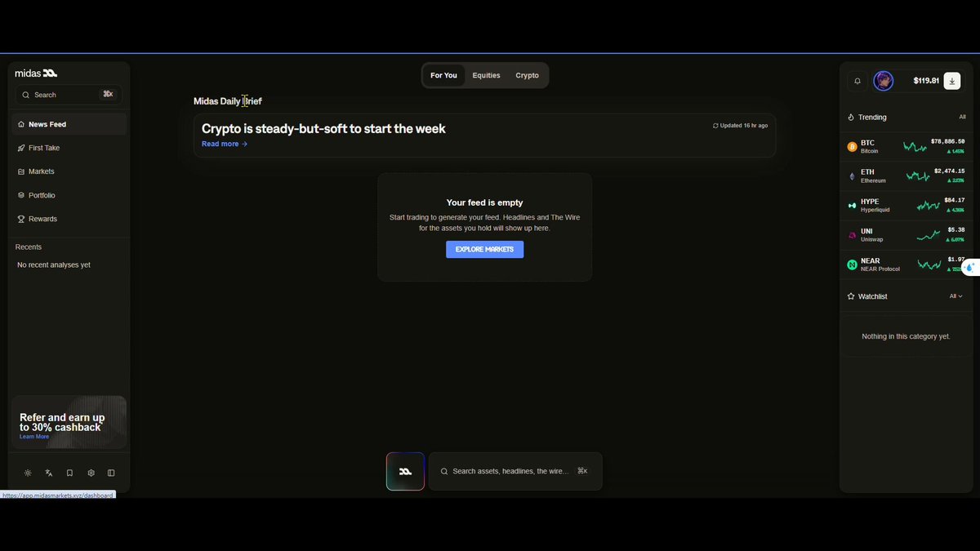This screenshot has width=980, height=551.
Task: Click the Uniswap label under UNI
Action: (871, 239)
